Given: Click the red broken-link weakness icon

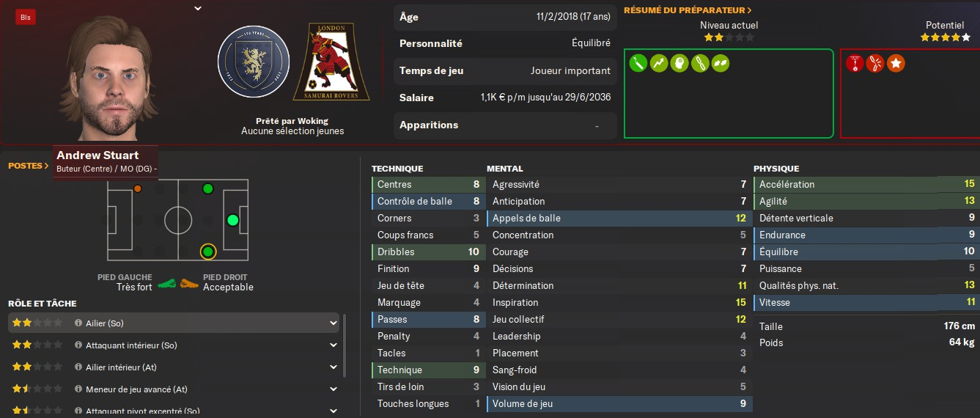Looking at the screenshot, I should point(874,64).
